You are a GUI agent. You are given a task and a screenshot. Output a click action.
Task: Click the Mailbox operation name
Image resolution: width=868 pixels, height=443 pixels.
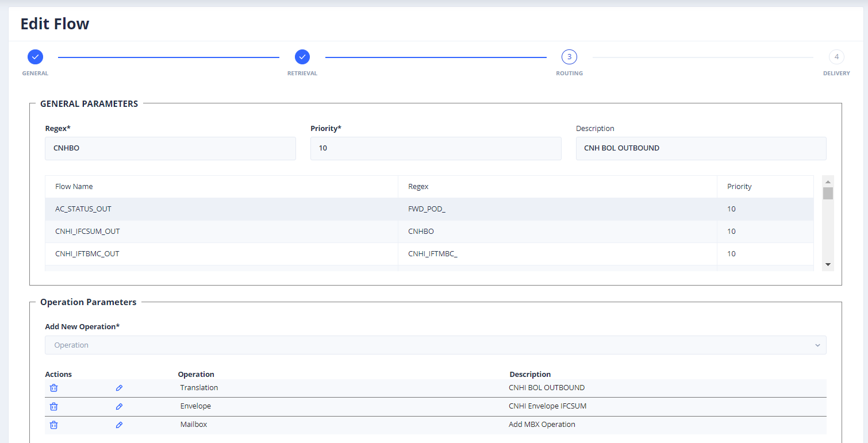[194, 425]
